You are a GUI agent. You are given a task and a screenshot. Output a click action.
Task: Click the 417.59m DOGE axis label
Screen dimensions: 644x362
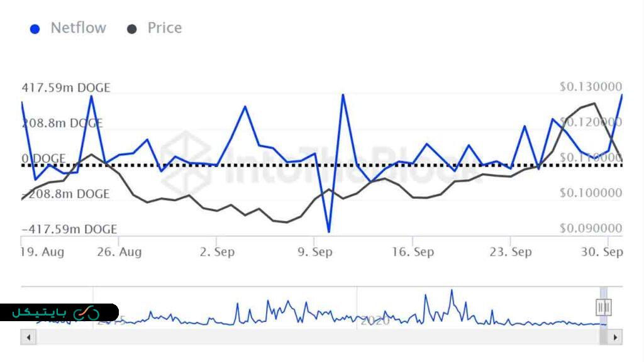66,87
